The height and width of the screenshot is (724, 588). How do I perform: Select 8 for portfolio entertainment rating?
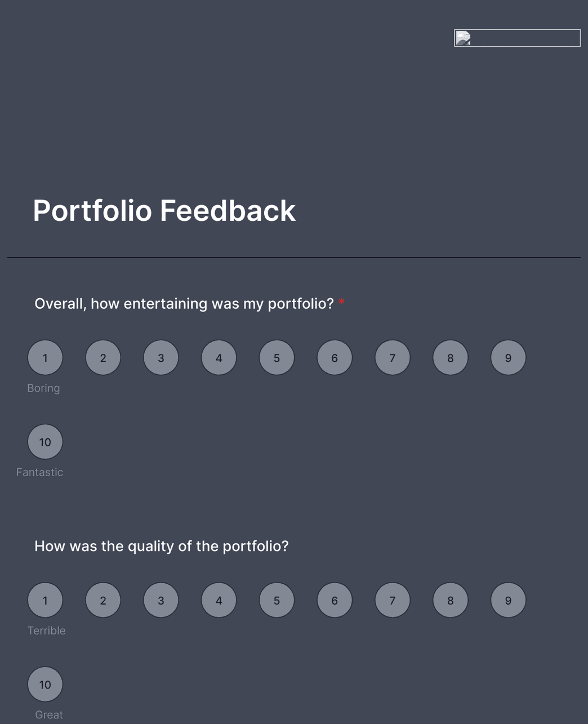coord(450,357)
